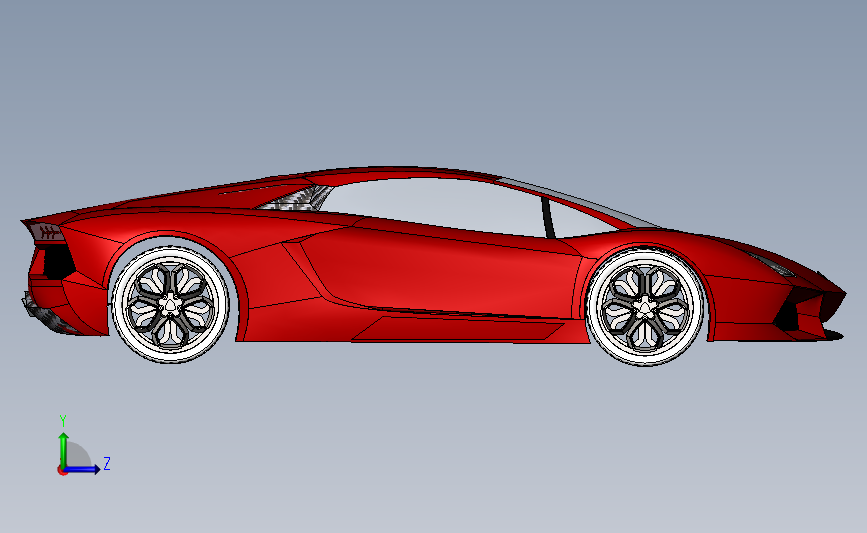Viewport: 867px width, 533px height.
Task: Click the green Y axis arrow
Action: point(64,450)
